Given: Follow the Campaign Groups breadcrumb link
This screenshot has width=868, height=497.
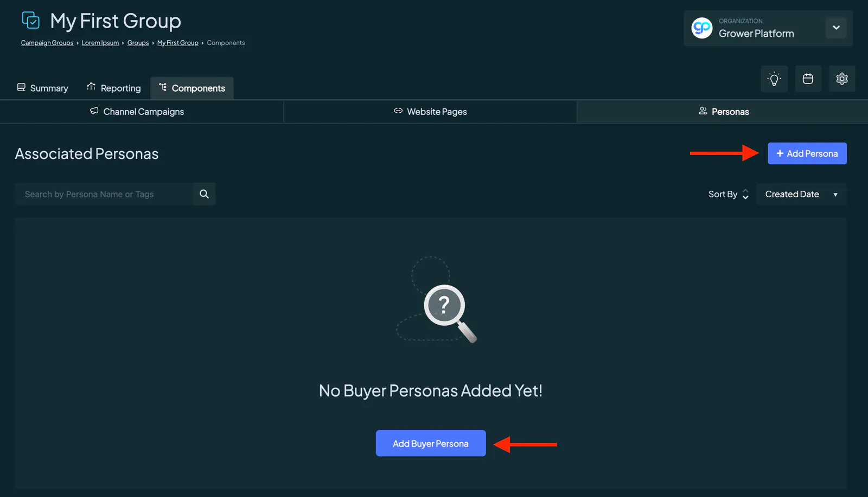Looking at the screenshot, I should click(x=47, y=43).
